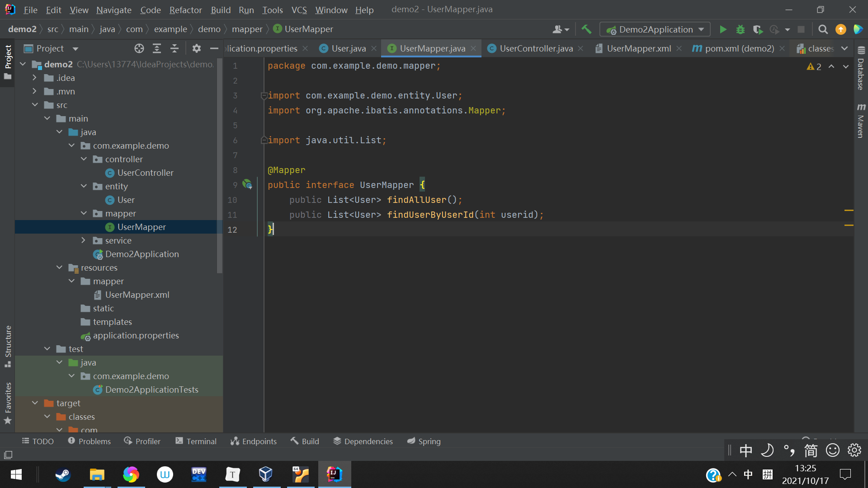Open the user accounts icon in toolbar
868x488 pixels.
pyautogui.click(x=561, y=29)
